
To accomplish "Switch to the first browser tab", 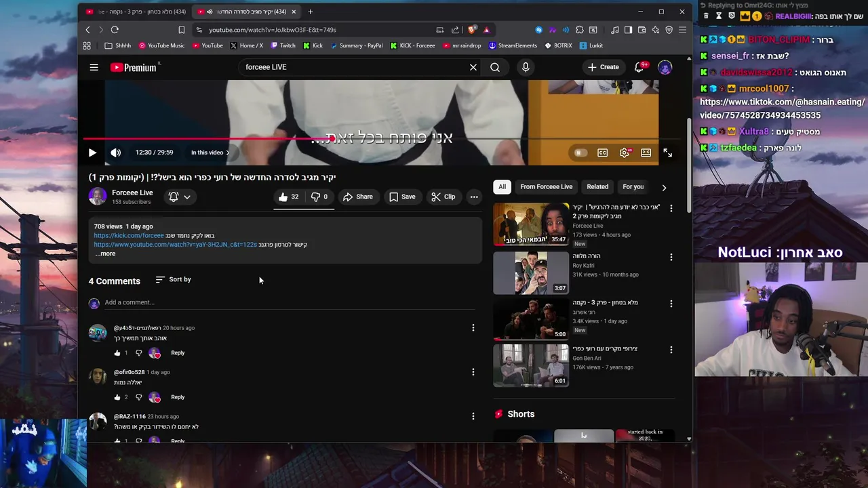I will 136,12.
